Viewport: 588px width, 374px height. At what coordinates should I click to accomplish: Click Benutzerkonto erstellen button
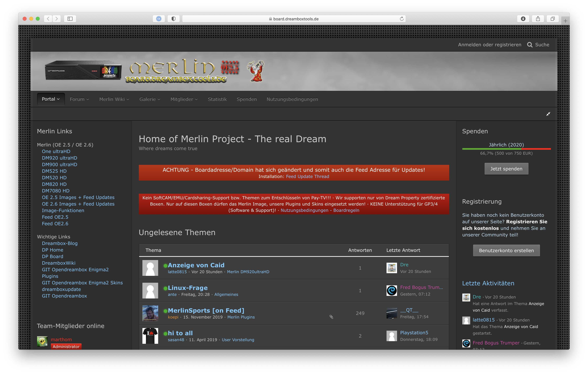pos(506,251)
